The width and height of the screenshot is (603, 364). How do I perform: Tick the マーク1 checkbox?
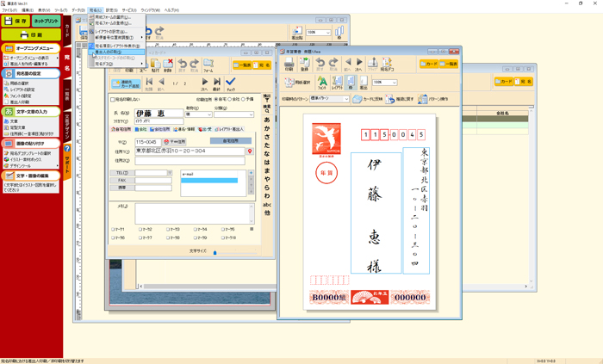pos(113,230)
